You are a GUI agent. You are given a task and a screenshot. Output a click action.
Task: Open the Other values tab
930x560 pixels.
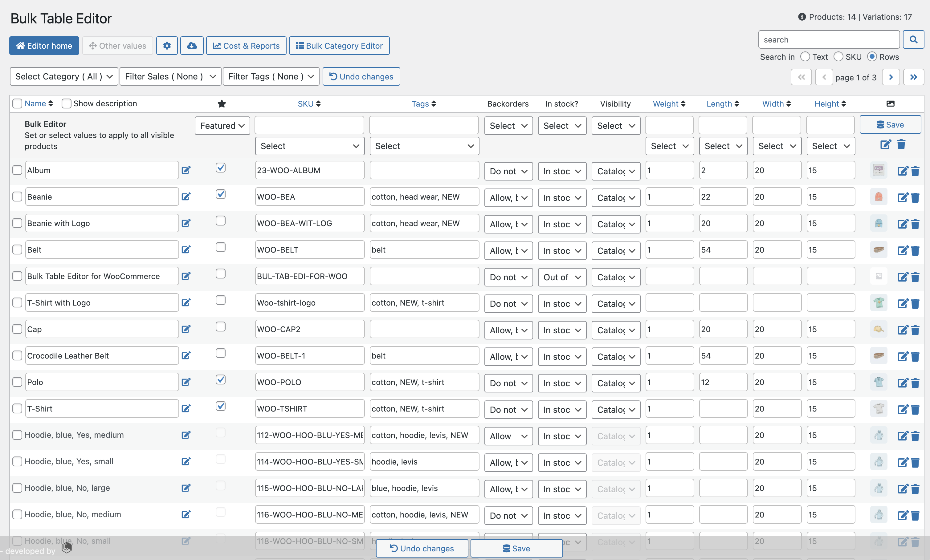(x=117, y=45)
